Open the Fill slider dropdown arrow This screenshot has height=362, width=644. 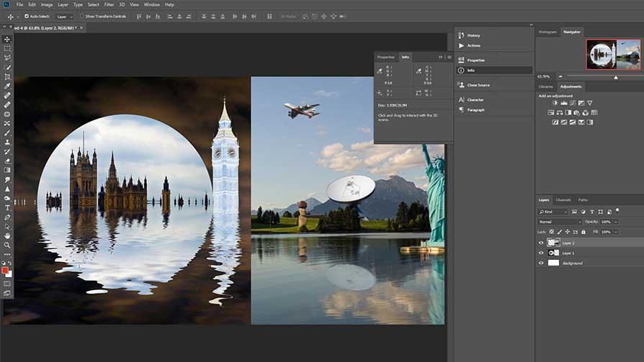[616, 232]
